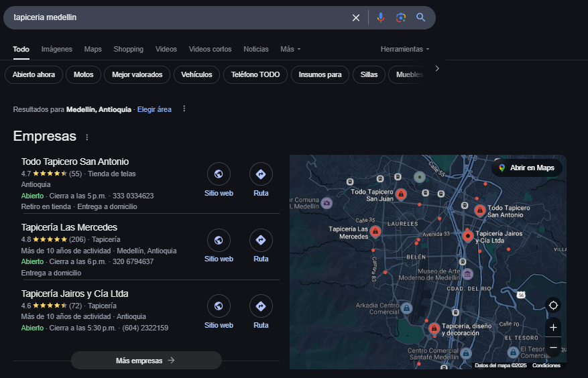Switch to the Imágenes tab

coord(56,49)
